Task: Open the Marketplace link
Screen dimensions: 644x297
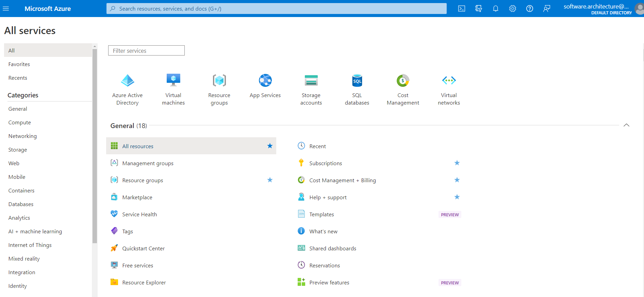Action: [137, 198]
